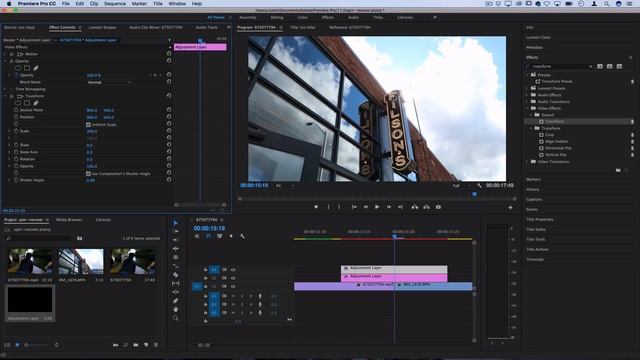Open the Window menu
The image size is (640, 360).
(x=177, y=4)
